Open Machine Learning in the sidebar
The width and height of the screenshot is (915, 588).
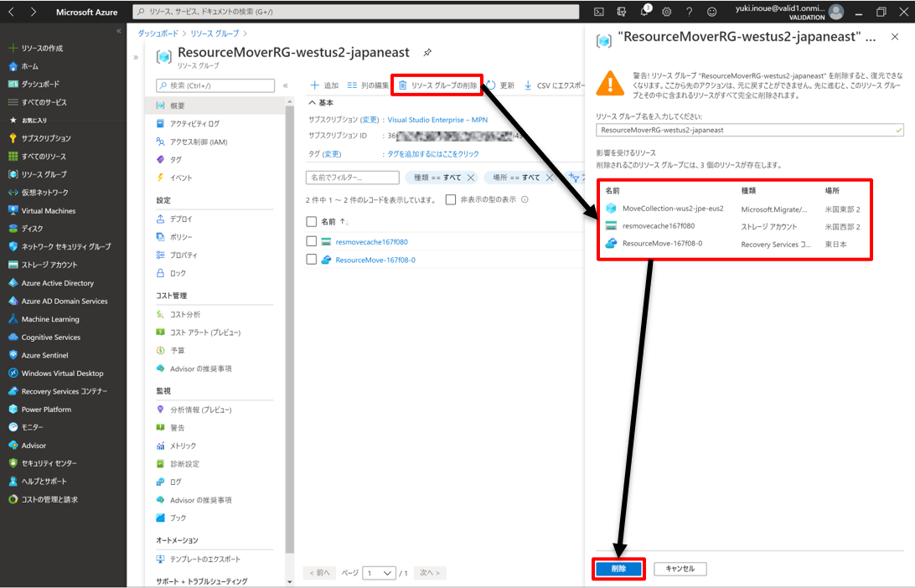click(x=50, y=319)
